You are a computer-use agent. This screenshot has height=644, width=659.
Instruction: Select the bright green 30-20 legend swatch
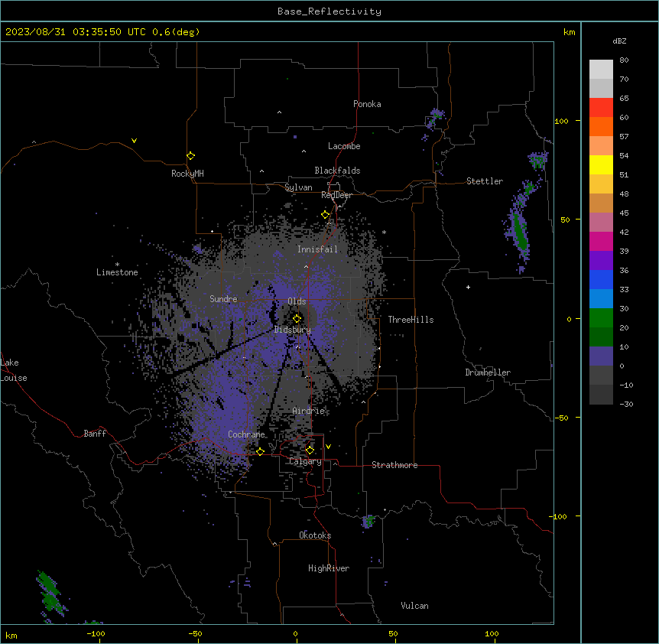pos(601,318)
